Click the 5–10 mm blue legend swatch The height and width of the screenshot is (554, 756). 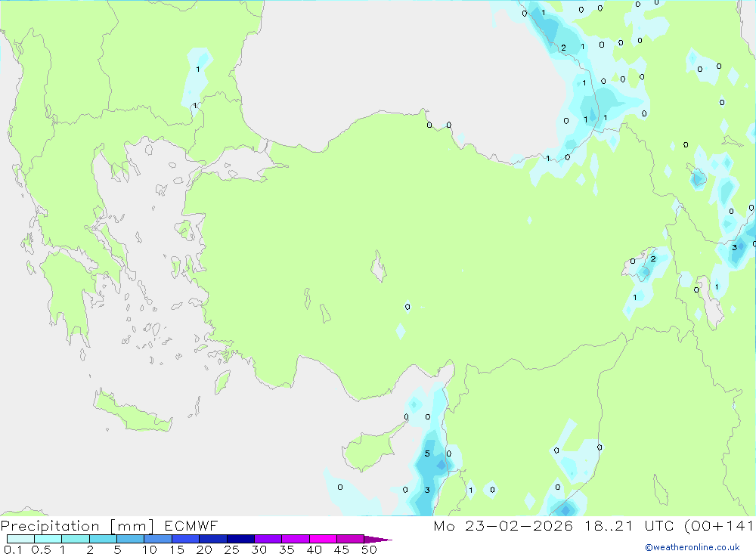(131, 539)
